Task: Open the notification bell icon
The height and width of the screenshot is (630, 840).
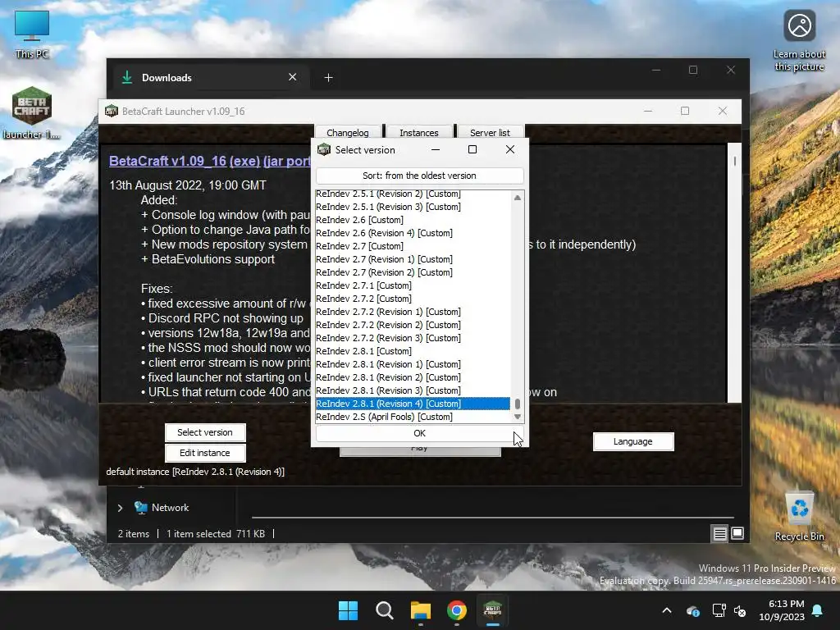Action: point(818,610)
